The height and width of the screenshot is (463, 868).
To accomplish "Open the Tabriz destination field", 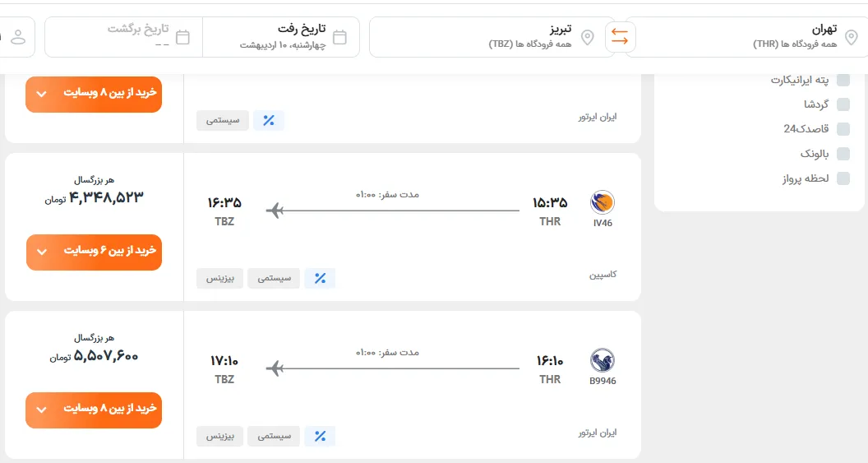I will tap(492, 37).
